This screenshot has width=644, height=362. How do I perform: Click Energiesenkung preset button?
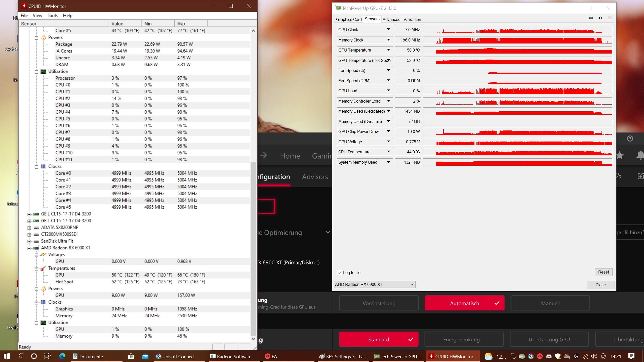(x=464, y=340)
